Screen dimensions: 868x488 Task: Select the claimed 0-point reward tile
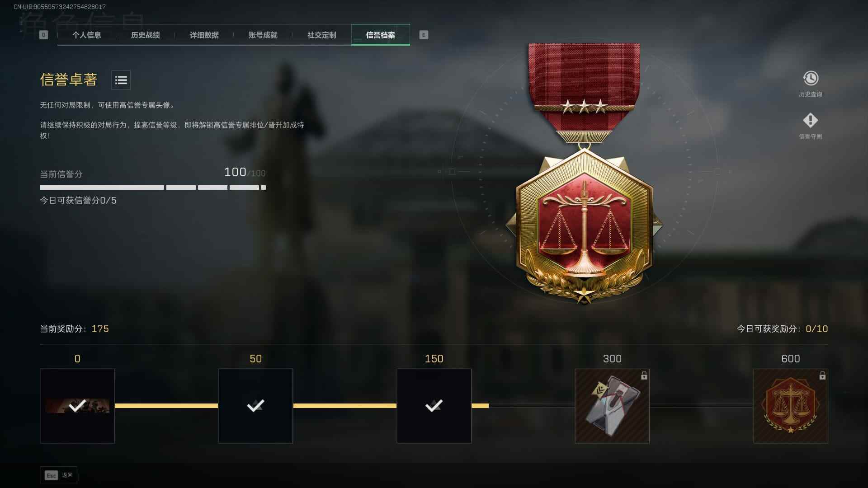(x=77, y=406)
